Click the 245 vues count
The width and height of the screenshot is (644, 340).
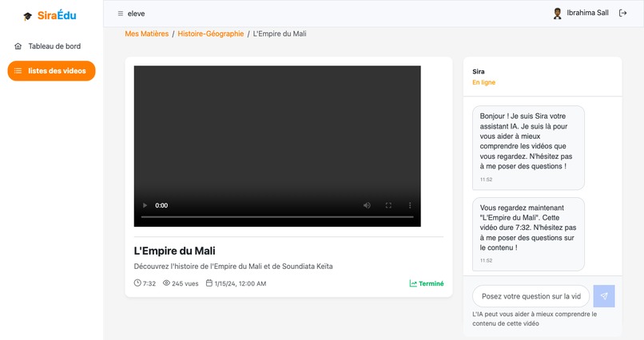[185, 283]
